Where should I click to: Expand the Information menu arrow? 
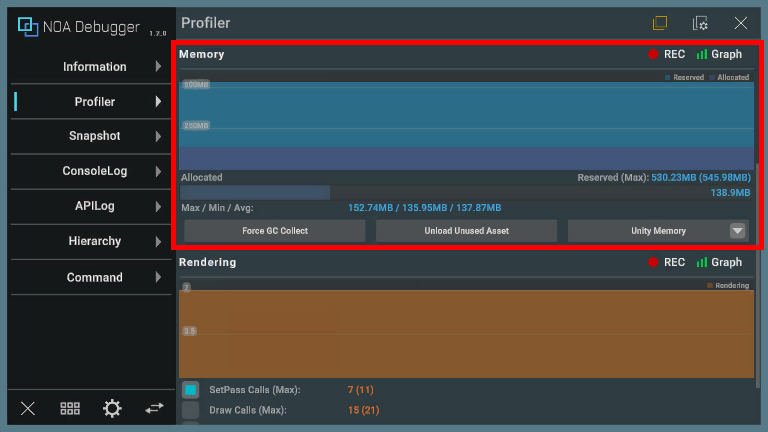[158, 67]
